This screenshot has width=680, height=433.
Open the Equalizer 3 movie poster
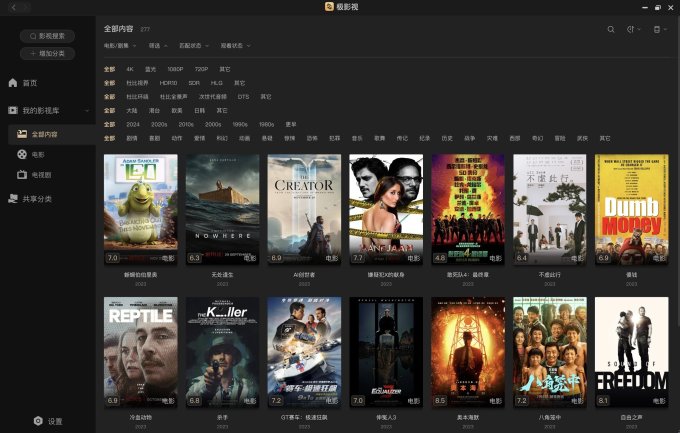point(386,352)
